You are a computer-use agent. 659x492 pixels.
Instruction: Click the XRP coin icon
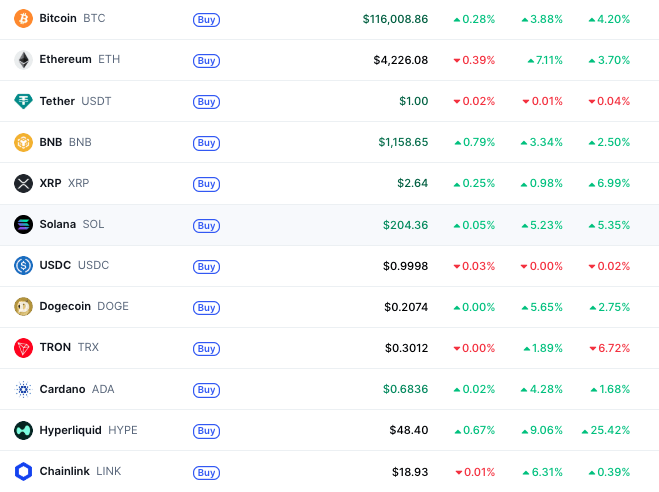pos(23,183)
